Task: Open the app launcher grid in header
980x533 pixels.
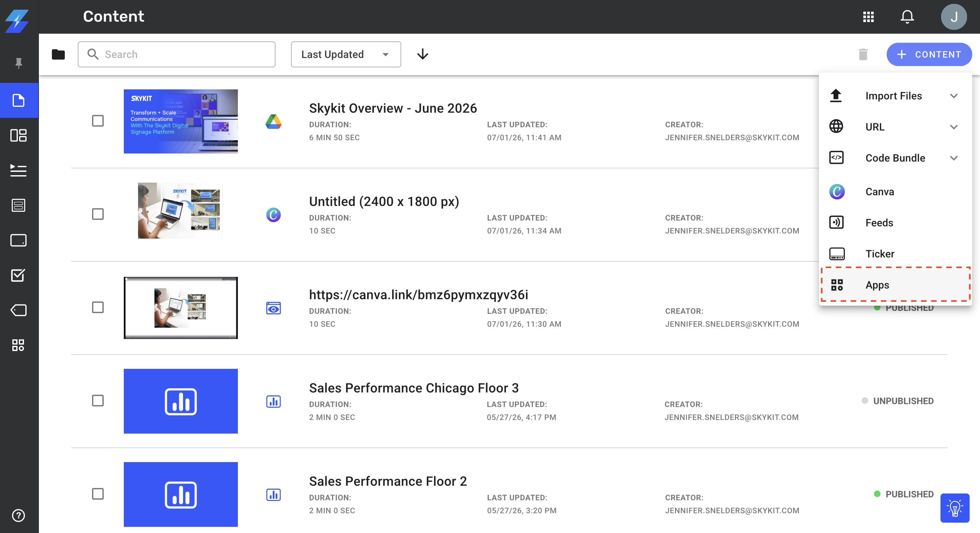Action: (869, 17)
